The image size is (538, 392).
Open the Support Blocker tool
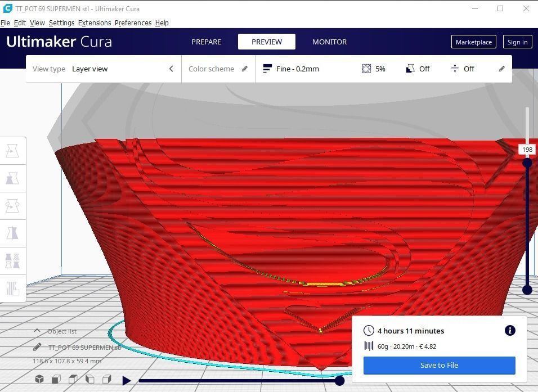(x=12, y=289)
